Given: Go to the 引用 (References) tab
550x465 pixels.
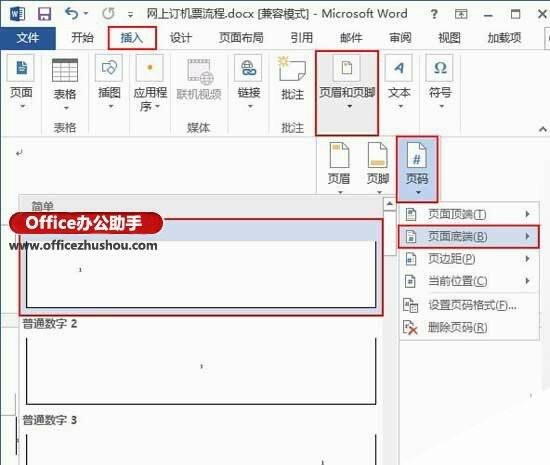Looking at the screenshot, I should (x=302, y=38).
